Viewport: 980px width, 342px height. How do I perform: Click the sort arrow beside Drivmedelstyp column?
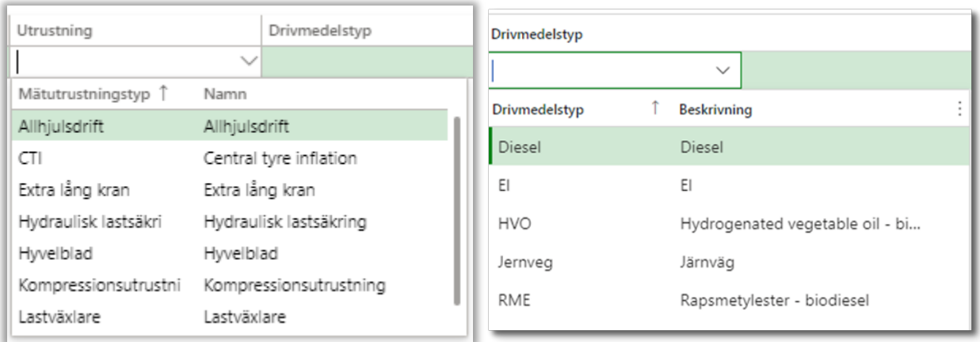(x=655, y=109)
